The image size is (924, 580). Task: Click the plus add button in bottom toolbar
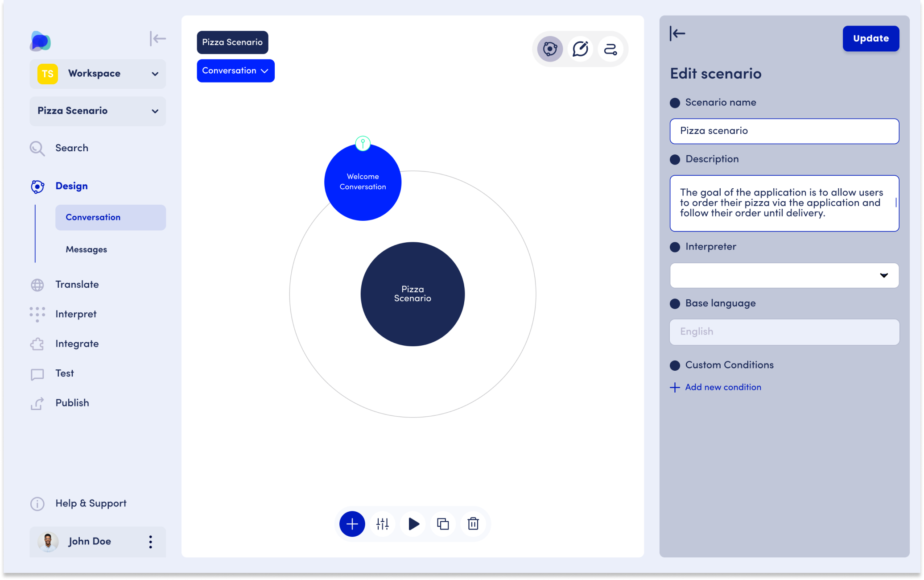pos(352,524)
